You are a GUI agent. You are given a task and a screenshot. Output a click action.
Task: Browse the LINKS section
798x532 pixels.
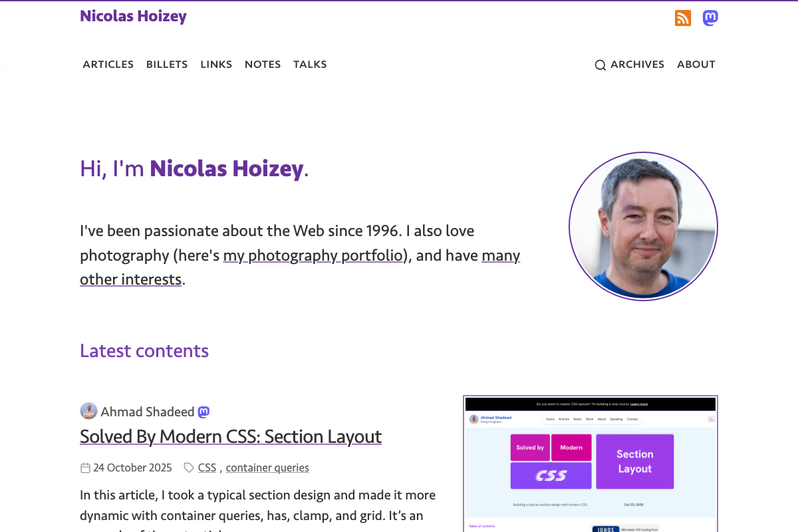(216, 64)
